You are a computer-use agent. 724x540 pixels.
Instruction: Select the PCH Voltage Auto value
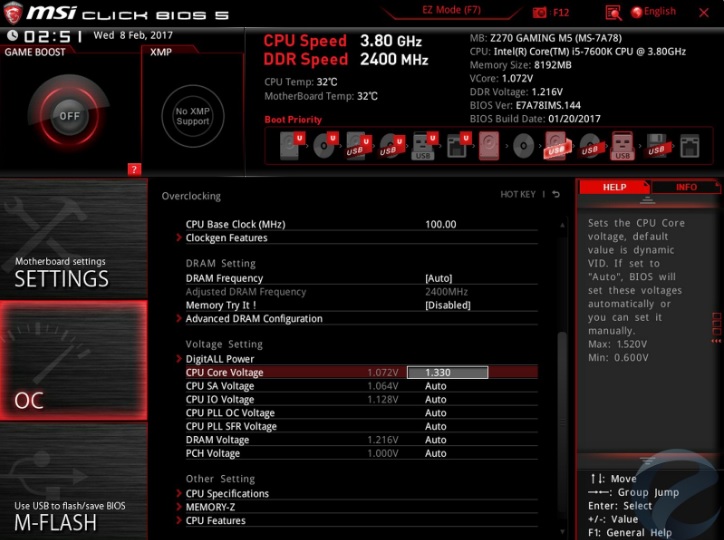435,453
